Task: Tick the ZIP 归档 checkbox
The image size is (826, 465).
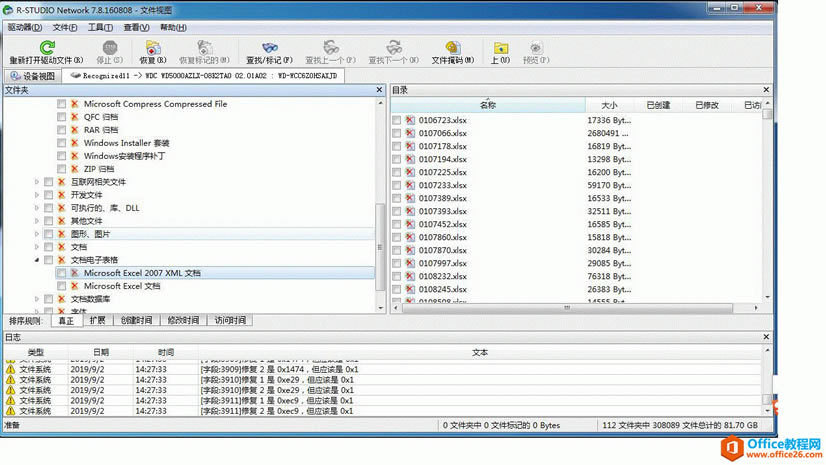Action: coord(62,169)
